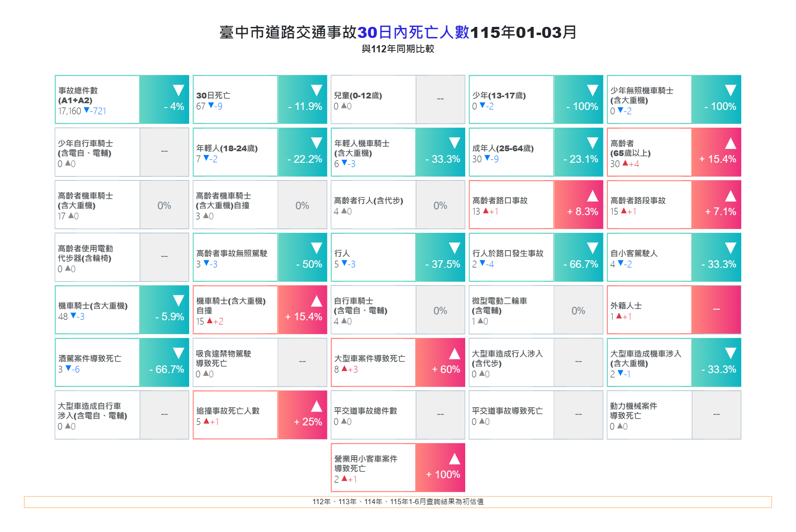Select the 年輕人機車騎士 (含大重機) tile

click(398, 152)
